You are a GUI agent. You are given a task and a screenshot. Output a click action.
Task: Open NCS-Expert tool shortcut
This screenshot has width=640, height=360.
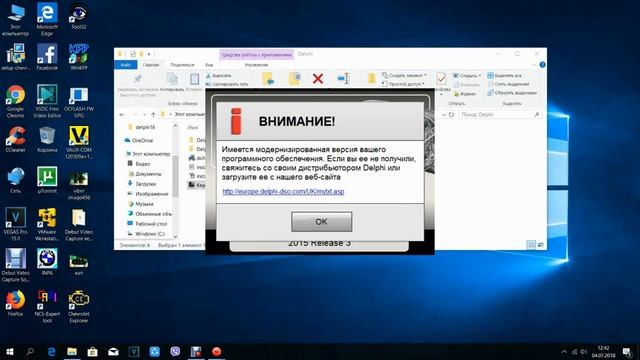click(x=47, y=305)
